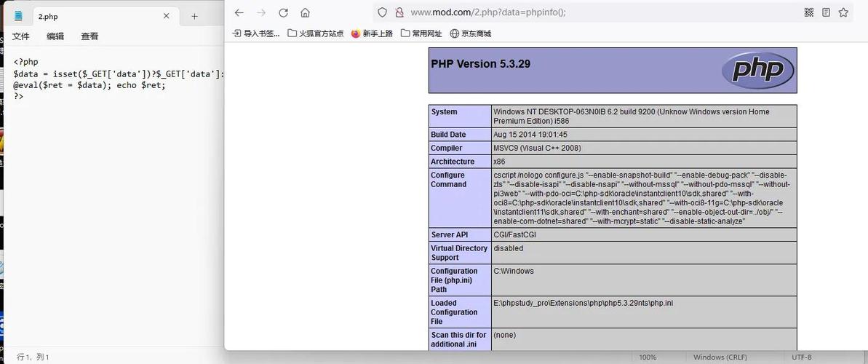The width and height of the screenshot is (868, 364).
Task: Click the $data = isset code line
Action: click(119, 74)
